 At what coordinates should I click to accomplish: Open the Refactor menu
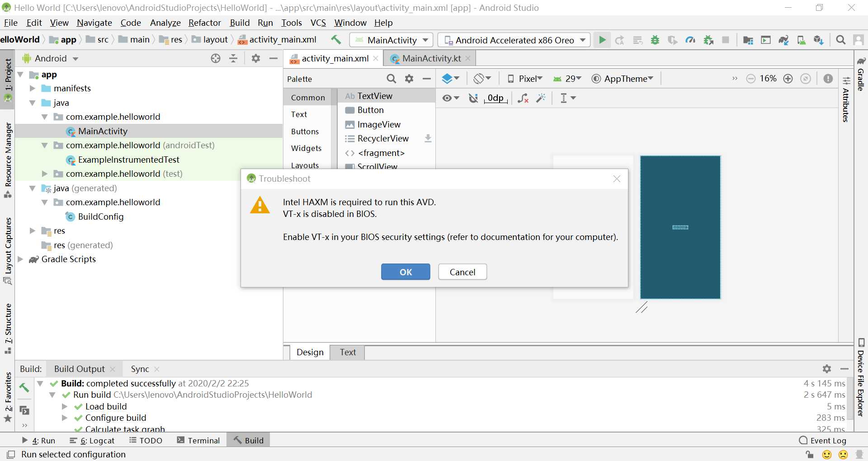[204, 23]
